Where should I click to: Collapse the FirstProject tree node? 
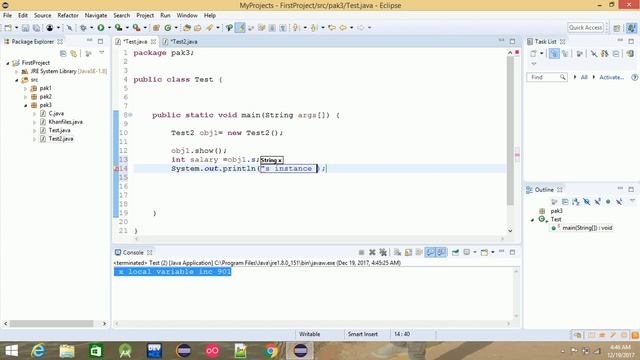click(7, 63)
